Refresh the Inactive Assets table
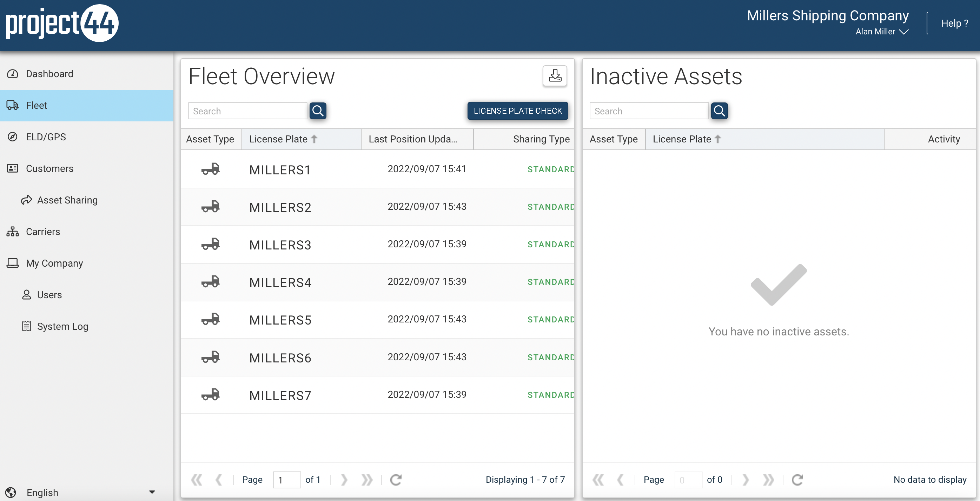Image resolution: width=980 pixels, height=501 pixels. [x=797, y=480]
